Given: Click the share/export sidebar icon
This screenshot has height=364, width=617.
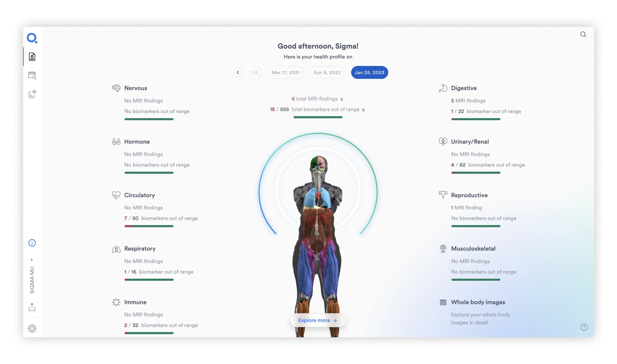Looking at the screenshot, I should click(x=32, y=307).
